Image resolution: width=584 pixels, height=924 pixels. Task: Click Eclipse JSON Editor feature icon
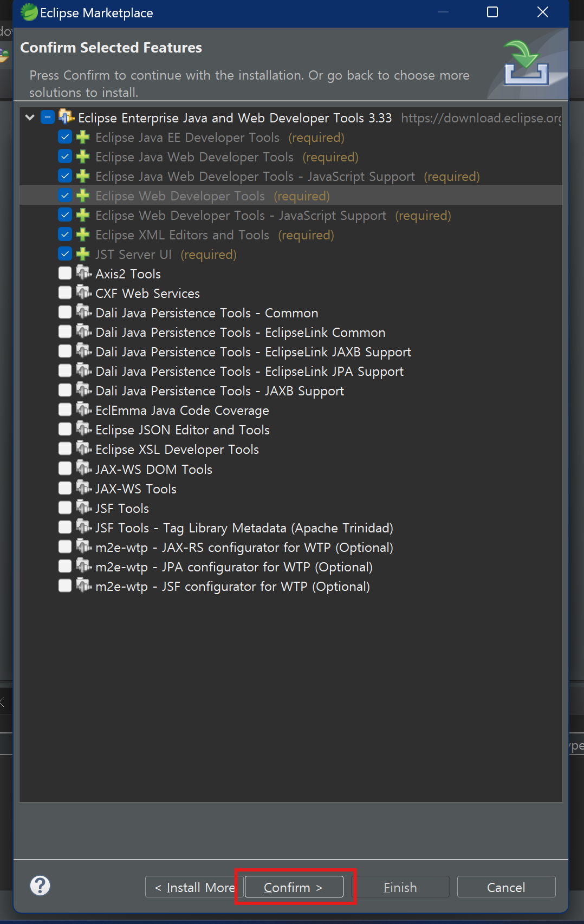point(83,428)
